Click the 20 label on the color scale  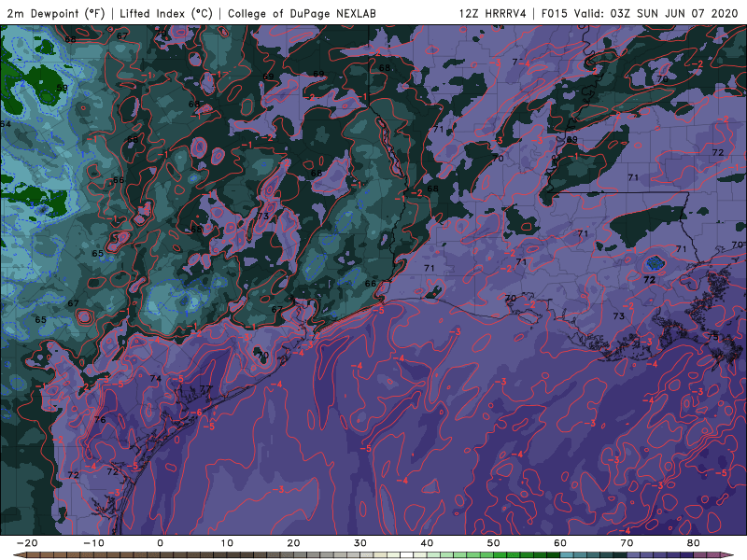[293, 543]
